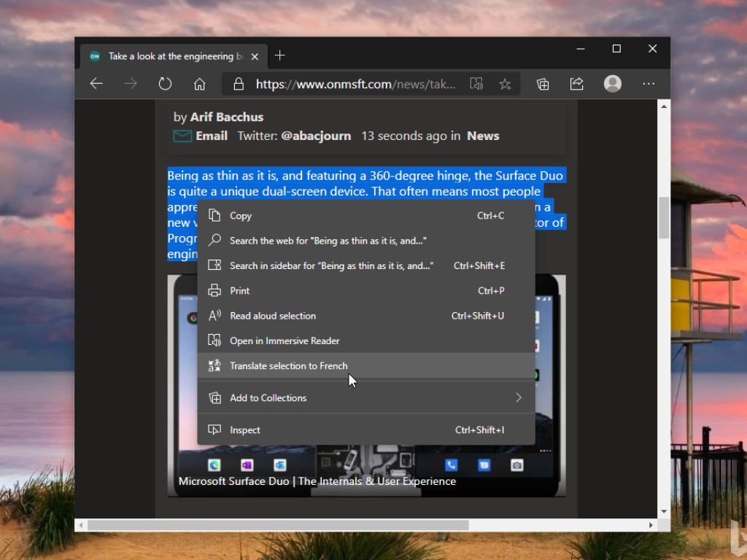Click the vertical scrollbar thumb
This screenshot has width=747, height=560.
(664, 217)
